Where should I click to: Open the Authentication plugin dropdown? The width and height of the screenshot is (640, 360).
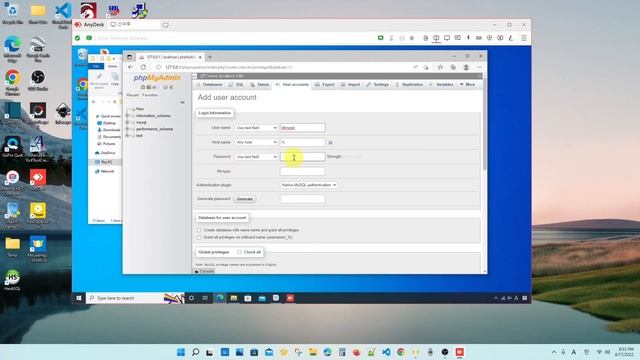tap(309, 185)
